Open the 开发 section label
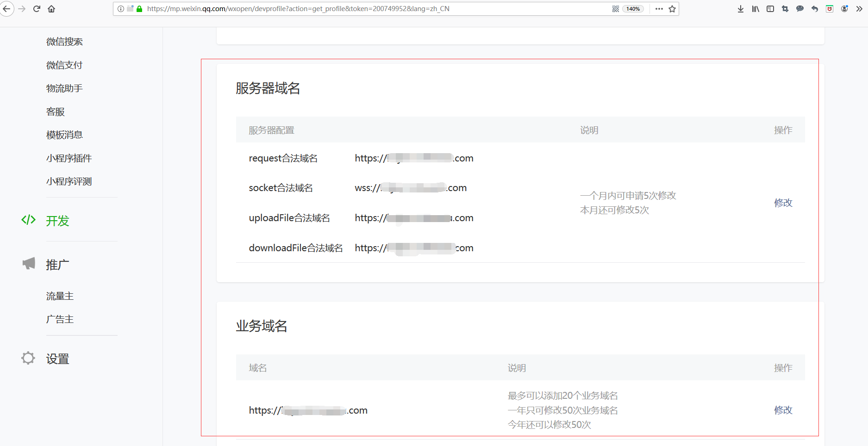 pos(57,221)
